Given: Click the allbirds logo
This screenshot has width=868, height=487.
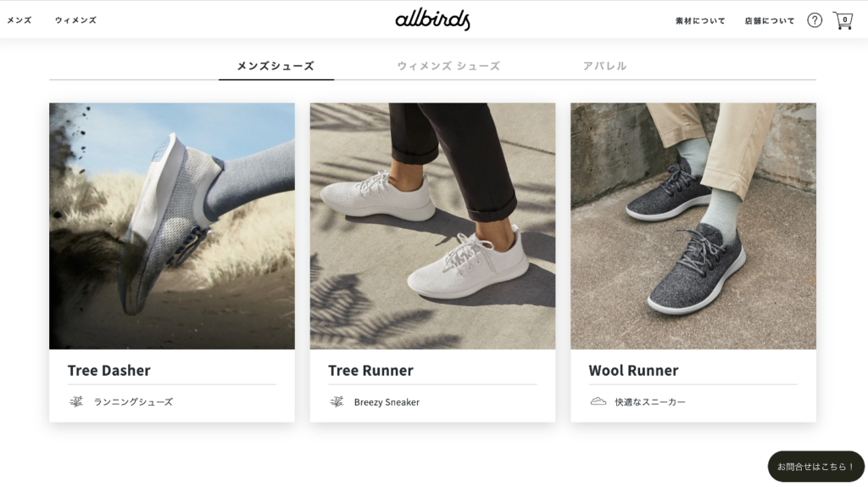Looking at the screenshot, I should (433, 20).
